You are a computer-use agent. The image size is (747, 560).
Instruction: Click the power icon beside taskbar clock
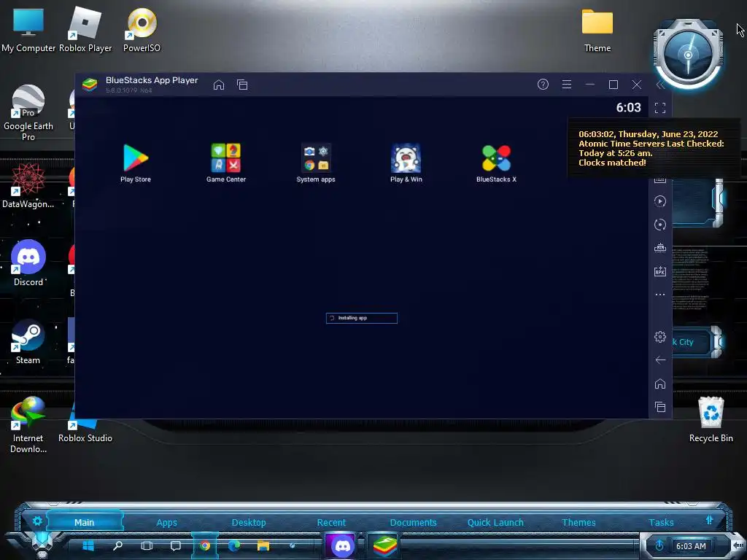659,545
